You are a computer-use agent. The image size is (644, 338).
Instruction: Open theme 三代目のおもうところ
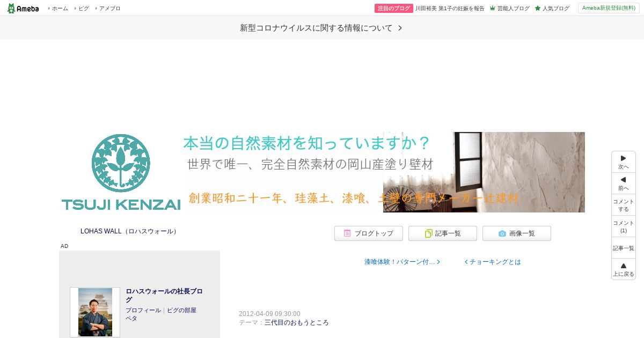coord(297,322)
